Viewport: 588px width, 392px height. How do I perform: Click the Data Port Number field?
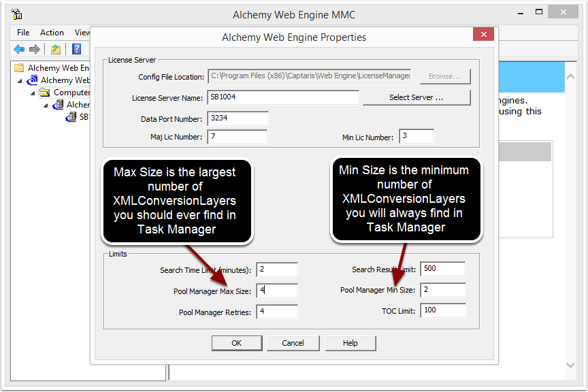pos(238,118)
